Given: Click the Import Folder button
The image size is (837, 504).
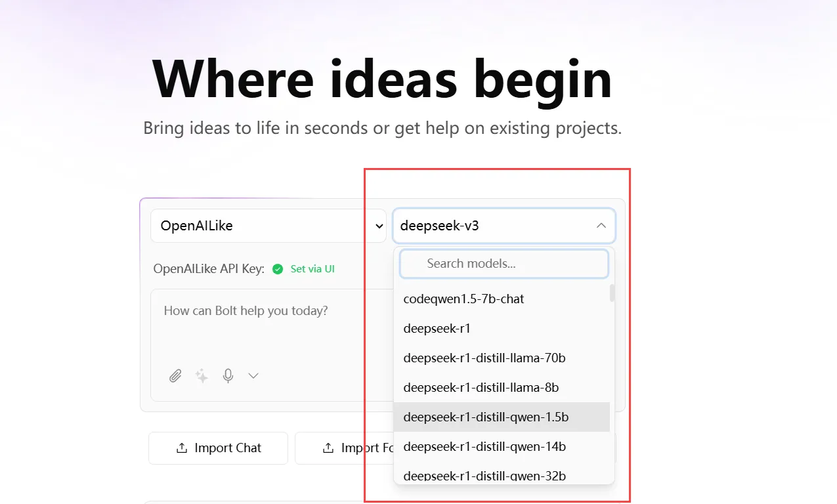Looking at the screenshot, I should point(344,448).
